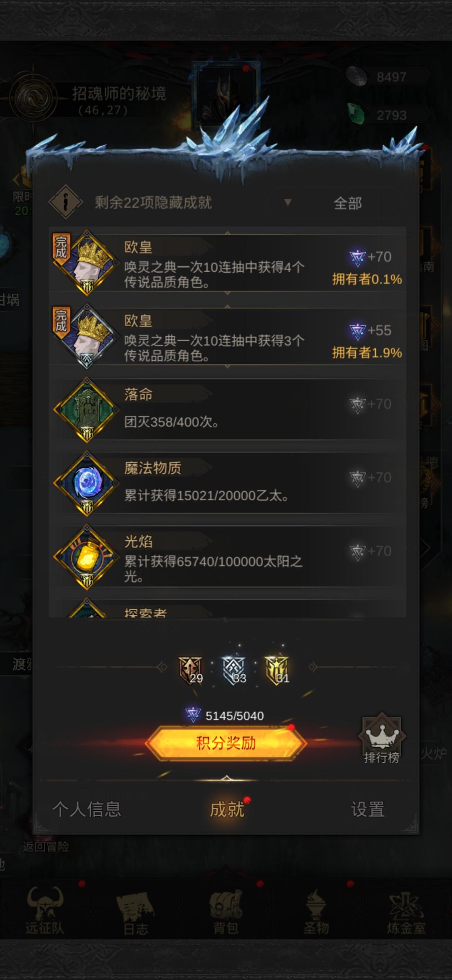Select the silver badge filter showing 33

tap(234, 670)
